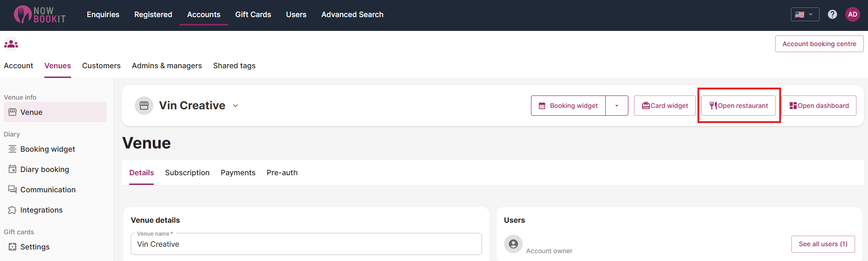Click the Vin Creative storefront icon

144,106
